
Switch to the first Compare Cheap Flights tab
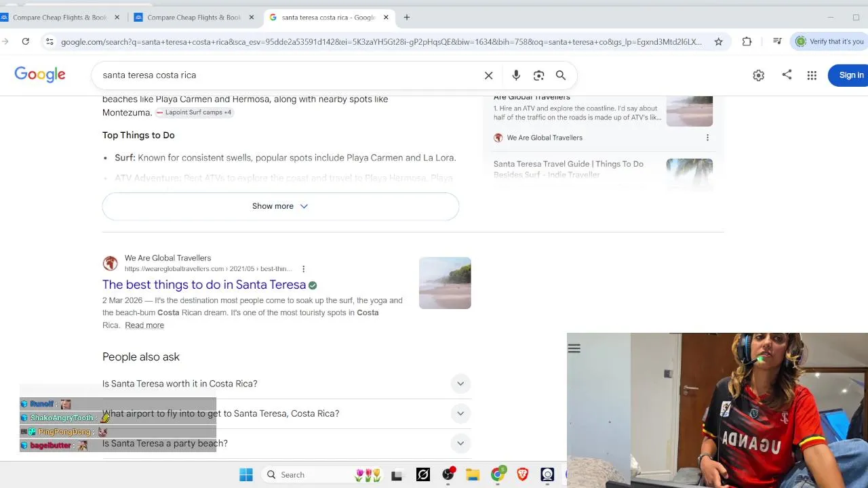(x=59, y=18)
